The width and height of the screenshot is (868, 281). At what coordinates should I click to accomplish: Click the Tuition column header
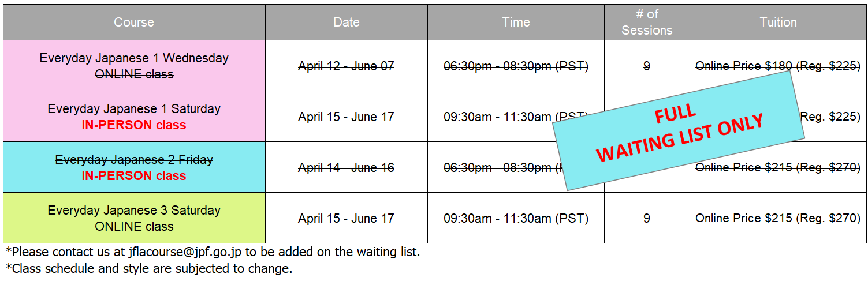point(778,23)
